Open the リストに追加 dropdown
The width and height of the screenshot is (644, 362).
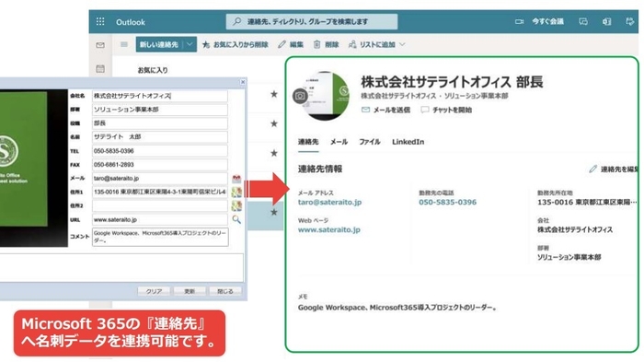pyautogui.click(x=376, y=44)
